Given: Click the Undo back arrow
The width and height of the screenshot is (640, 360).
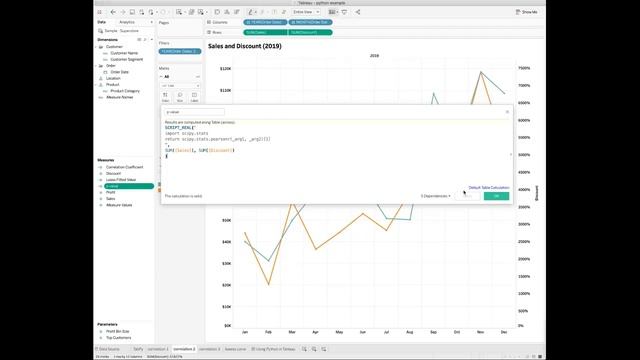Looking at the screenshot, I should [x=113, y=12].
